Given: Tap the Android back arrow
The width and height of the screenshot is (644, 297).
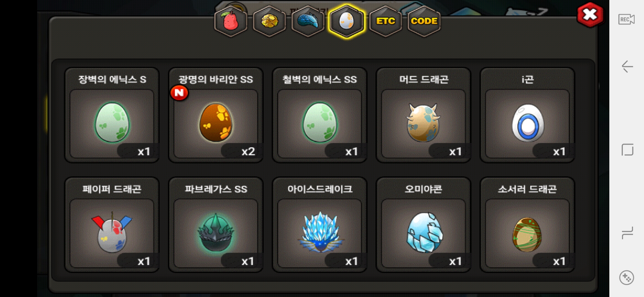Looking at the screenshot, I should [627, 67].
